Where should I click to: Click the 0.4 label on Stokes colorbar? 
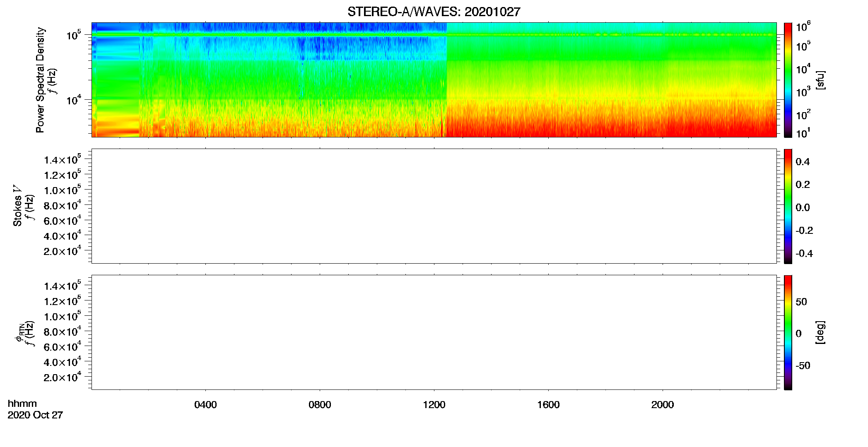pos(803,162)
